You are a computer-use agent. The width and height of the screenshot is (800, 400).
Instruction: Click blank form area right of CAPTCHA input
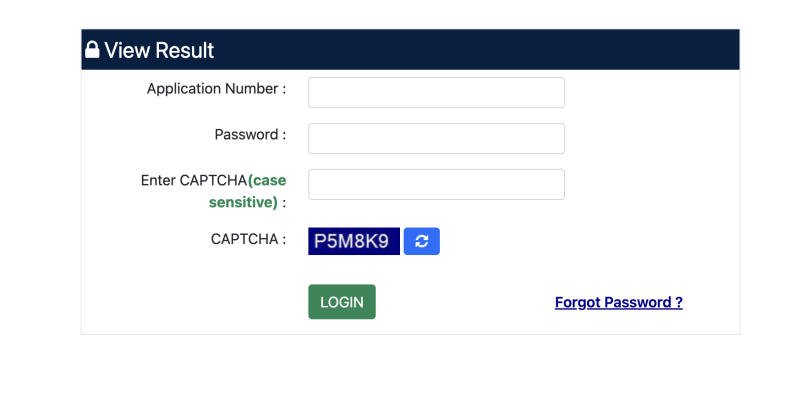(x=650, y=184)
